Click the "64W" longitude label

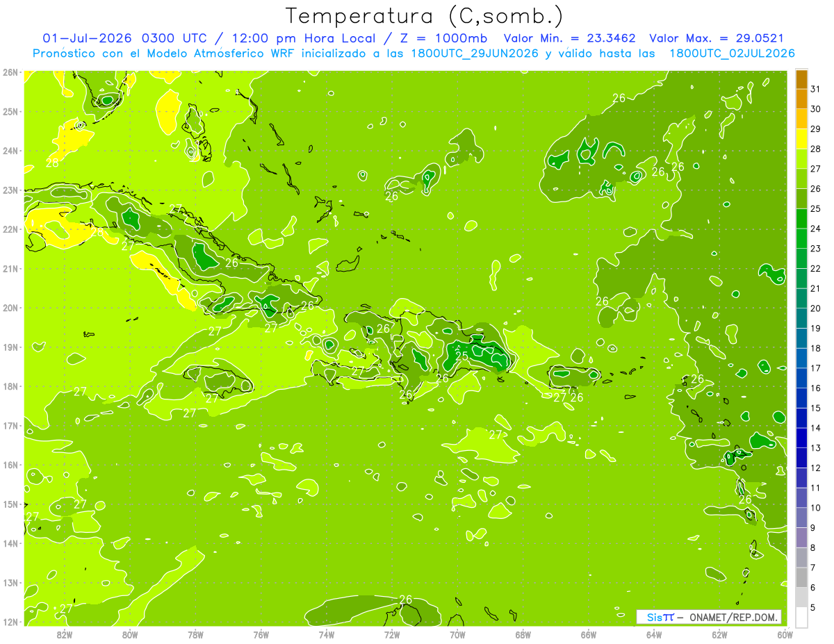pyautogui.click(x=654, y=634)
